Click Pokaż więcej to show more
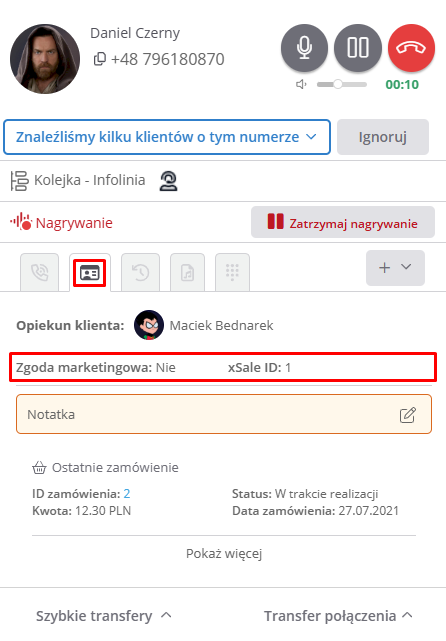Image resolution: width=446 pixels, height=641 pixels. [224, 554]
